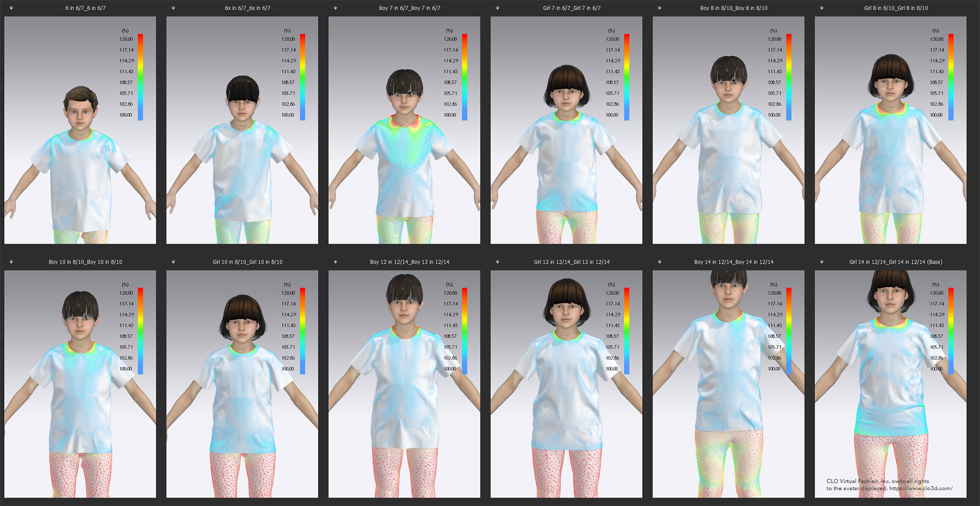The width and height of the screenshot is (980, 506).
Task: Collapse the "Boy 12 in 12/14" viewport panel
Action: click(335, 262)
